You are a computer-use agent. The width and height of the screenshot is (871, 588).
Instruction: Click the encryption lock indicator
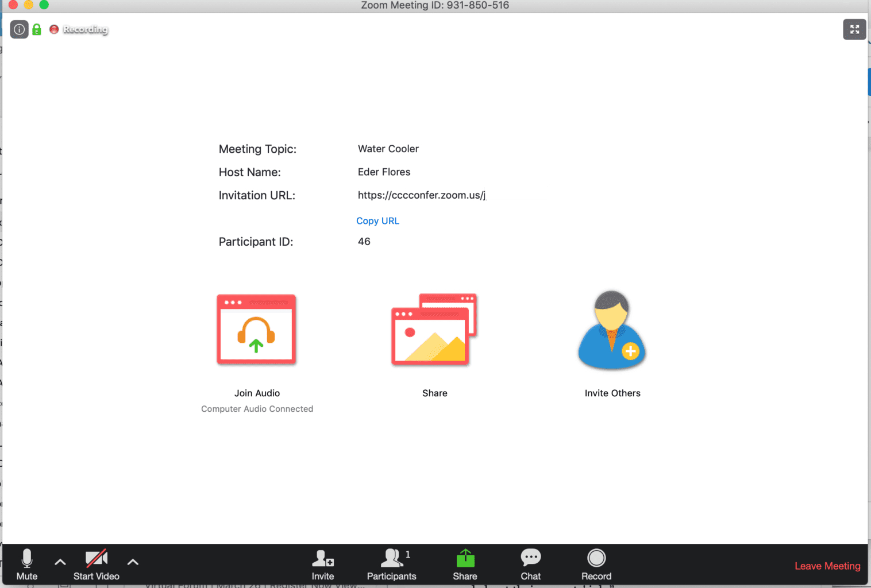point(37,29)
